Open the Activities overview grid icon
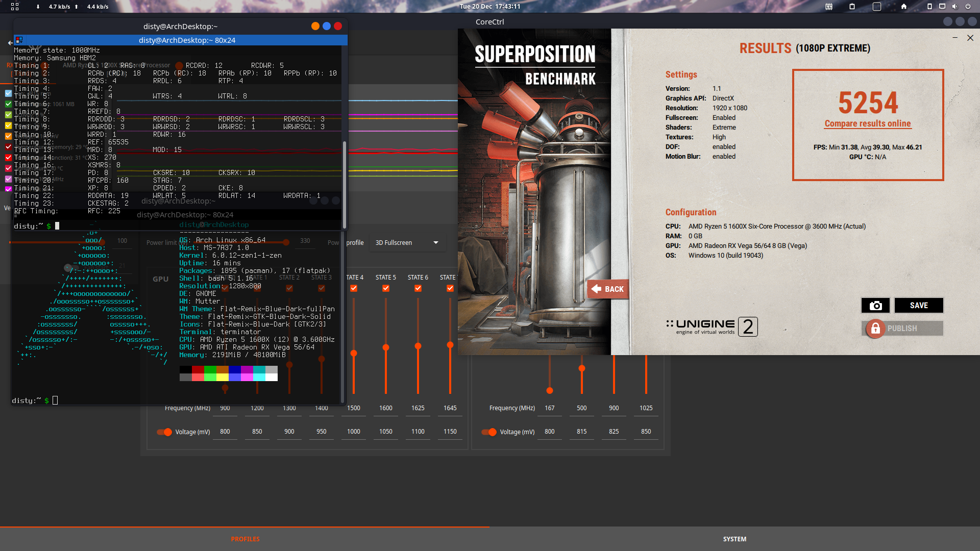980x551 pixels. tap(15, 7)
